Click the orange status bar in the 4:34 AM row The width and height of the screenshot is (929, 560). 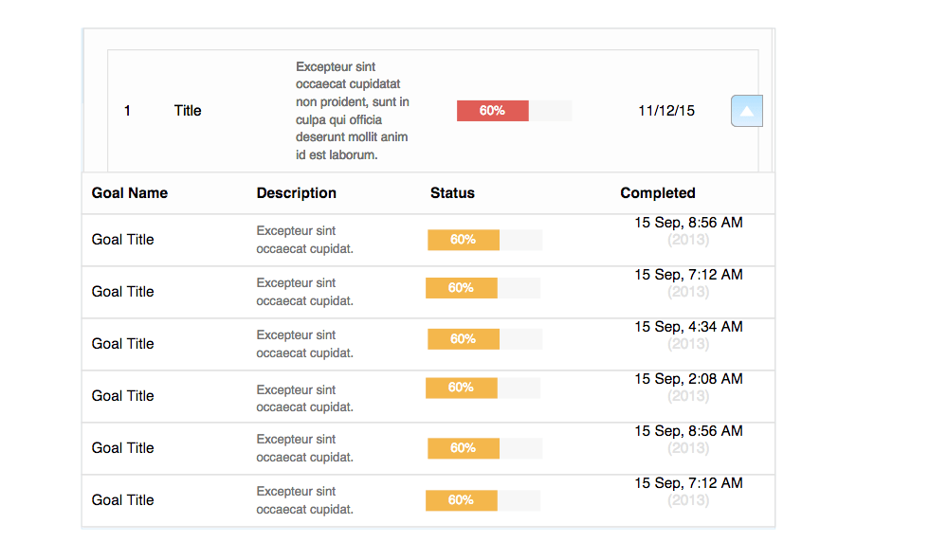(464, 339)
